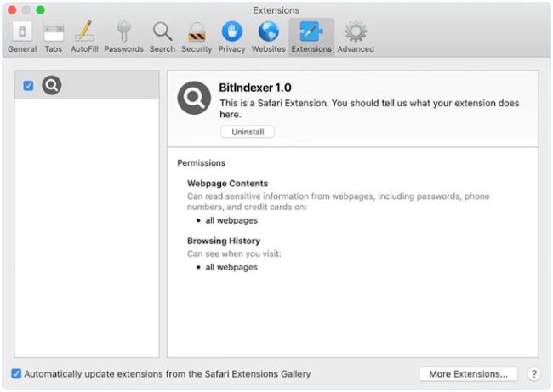The width and height of the screenshot is (553, 392).
Task: Click the BitIndexer 1.0 title text
Action: (x=255, y=87)
